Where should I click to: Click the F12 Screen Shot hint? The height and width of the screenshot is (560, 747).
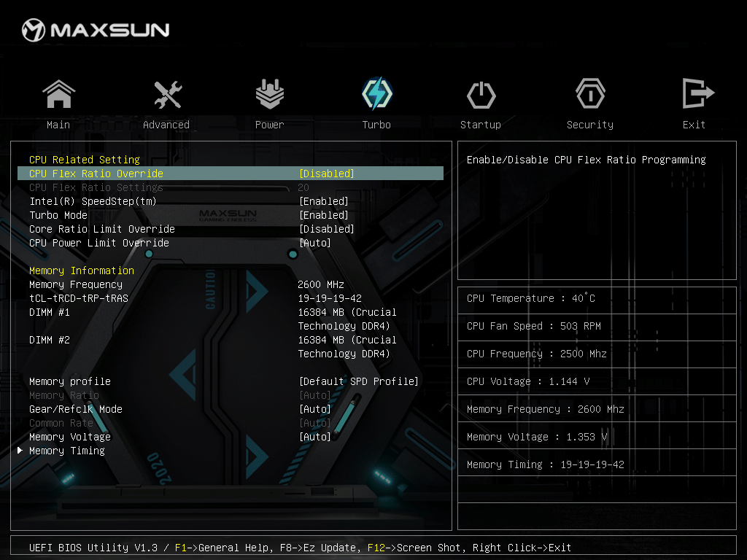[414, 548]
